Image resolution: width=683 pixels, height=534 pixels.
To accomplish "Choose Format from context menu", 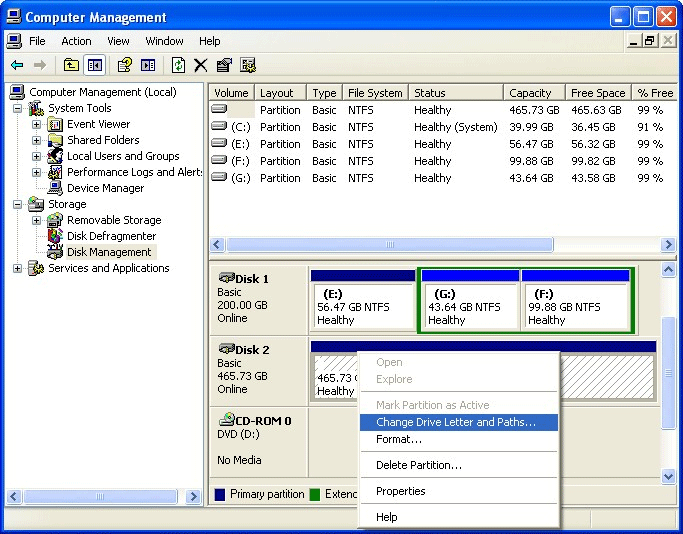I will click(x=459, y=439).
